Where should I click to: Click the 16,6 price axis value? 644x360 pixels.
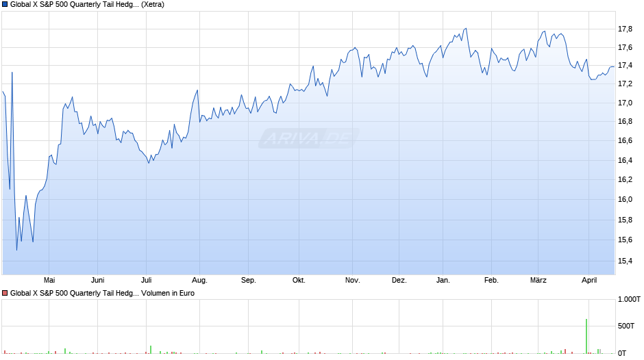[625, 140]
